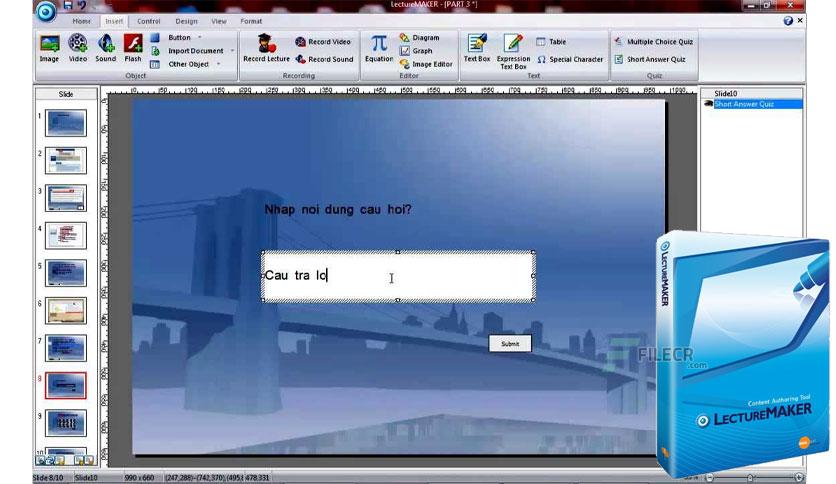
Task: Open the help question mark icon
Action: pyautogui.click(x=788, y=21)
